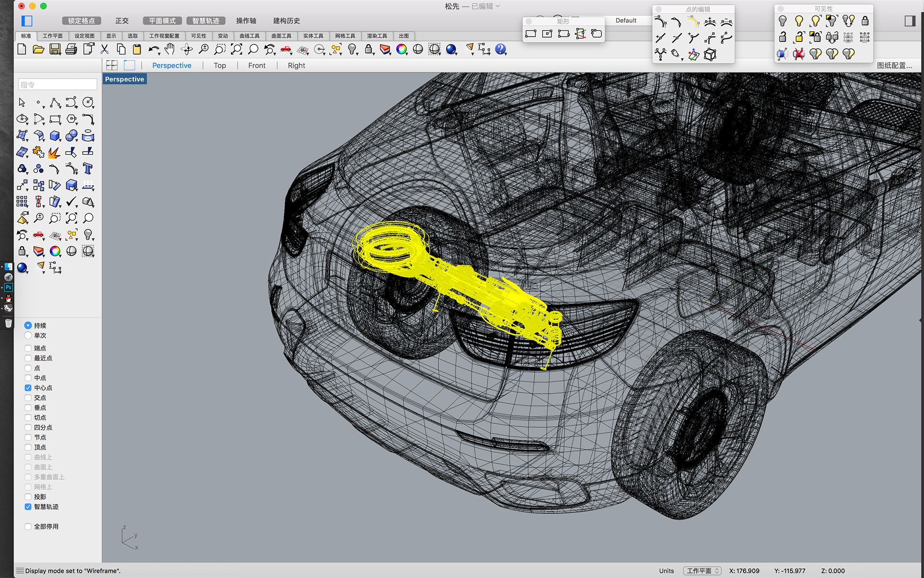Click the Undo icon in the standard toolbar
924x578 pixels.
coord(154,49)
